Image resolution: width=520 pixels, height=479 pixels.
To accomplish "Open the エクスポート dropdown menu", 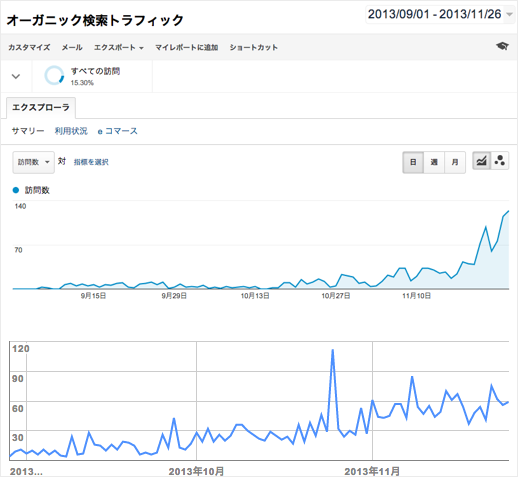I will tap(119, 47).
